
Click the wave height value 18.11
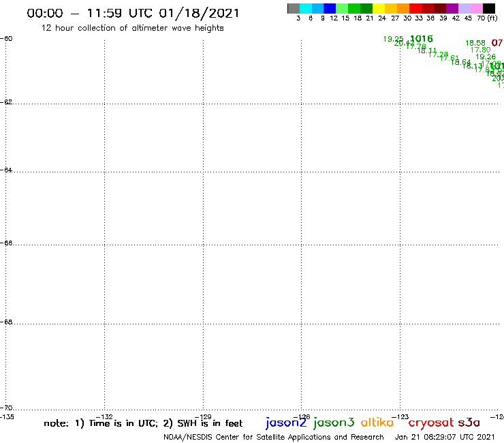coord(427,50)
